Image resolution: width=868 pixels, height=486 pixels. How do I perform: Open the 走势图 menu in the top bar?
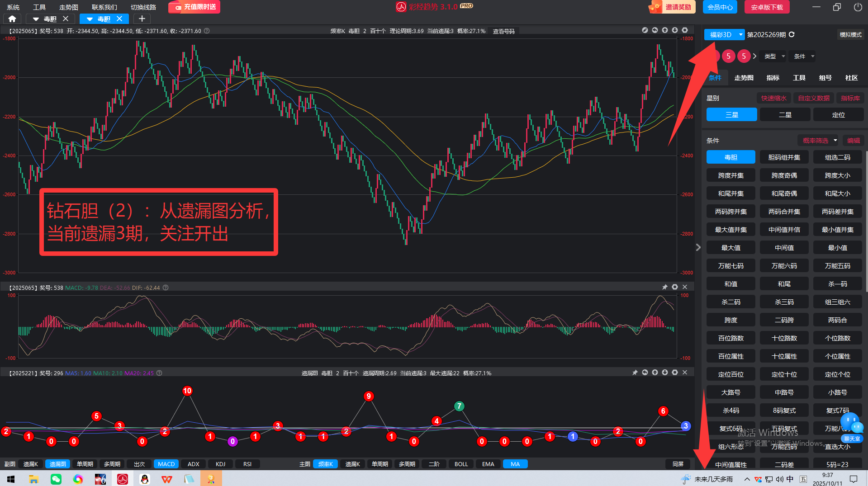click(68, 7)
